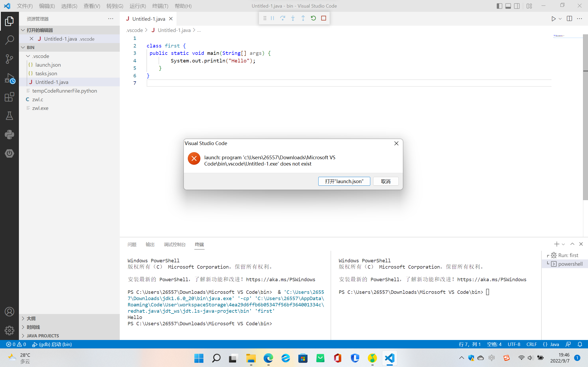Open the Python view in activity bar
588x367 pixels.
9,135
